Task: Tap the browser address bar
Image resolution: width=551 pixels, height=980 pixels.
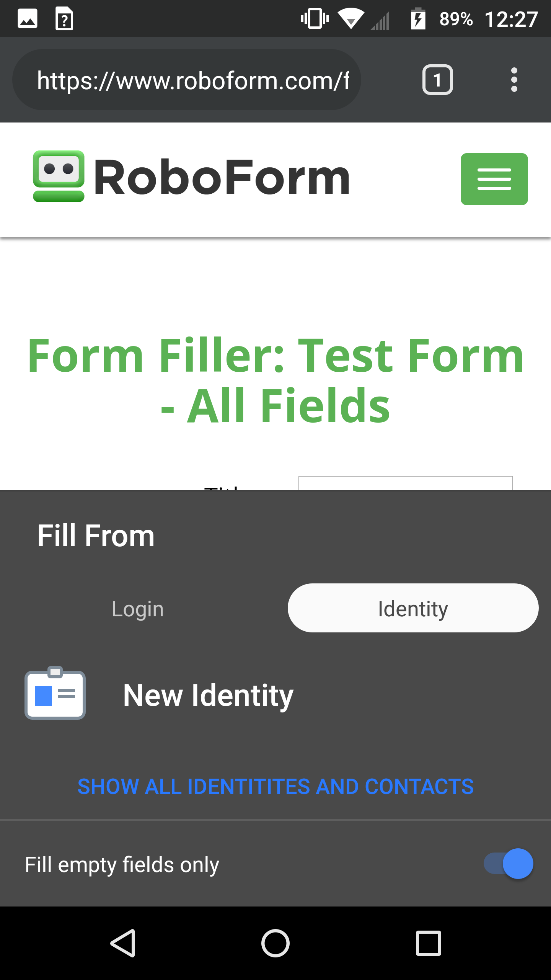Action: point(186,80)
